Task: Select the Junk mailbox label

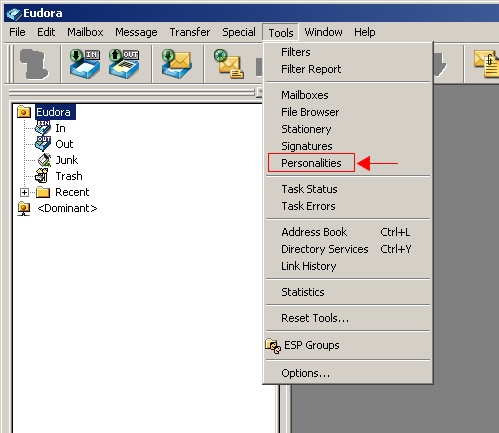Action: (66, 160)
